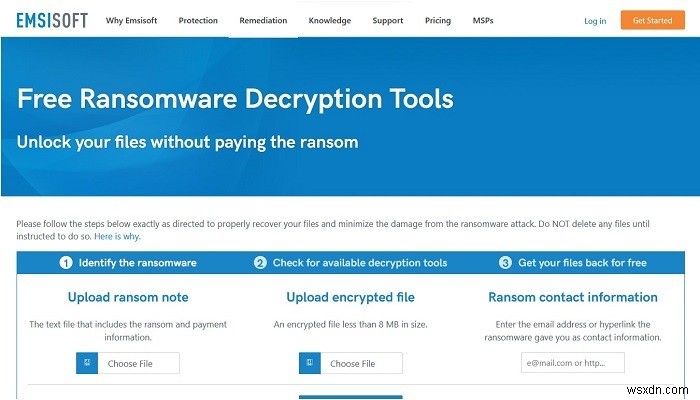Viewport: 700px width, 400px height.
Task: Open the Why Emsisoft menu
Action: pos(131,21)
